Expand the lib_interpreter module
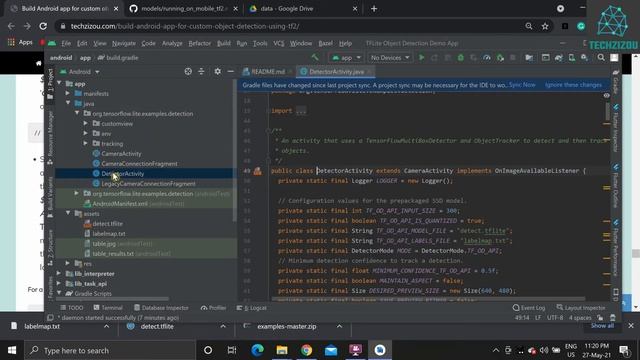Viewport: 640px width, 360px height. [x=59, y=273]
